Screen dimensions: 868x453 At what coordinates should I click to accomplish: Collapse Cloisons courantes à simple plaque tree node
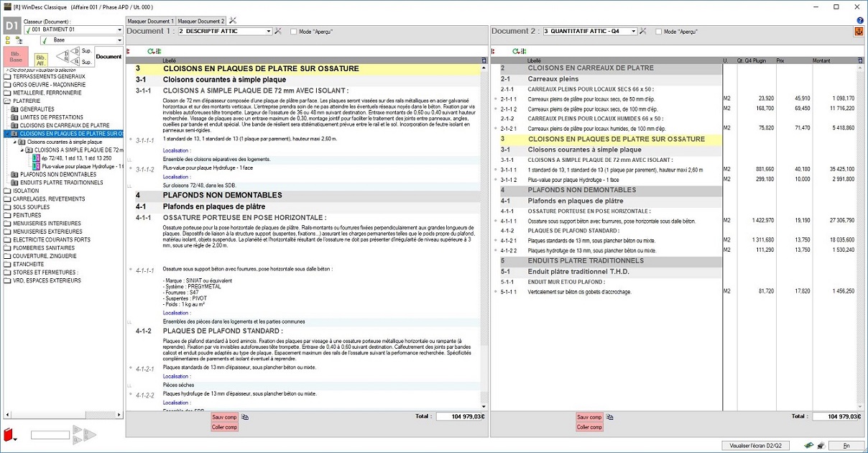tap(14, 142)
